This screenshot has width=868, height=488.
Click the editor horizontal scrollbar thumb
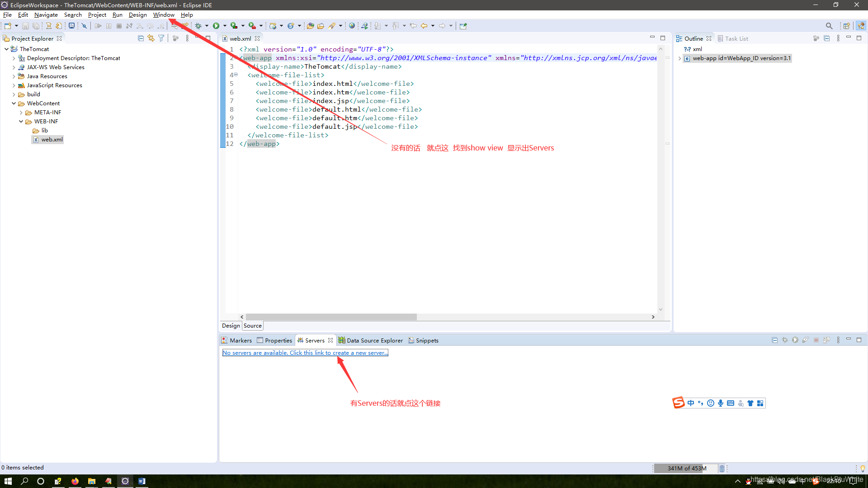coord(331,317)
